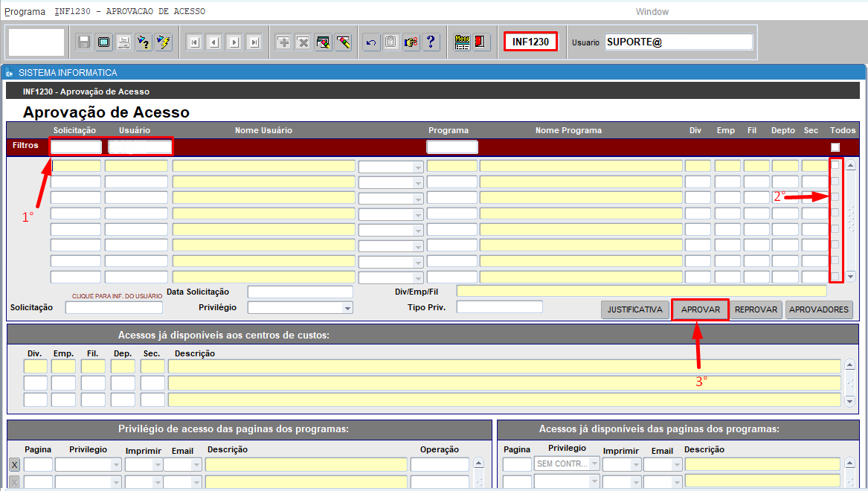Open the Window menu
The image size is (868, 491).
point(652,12)
